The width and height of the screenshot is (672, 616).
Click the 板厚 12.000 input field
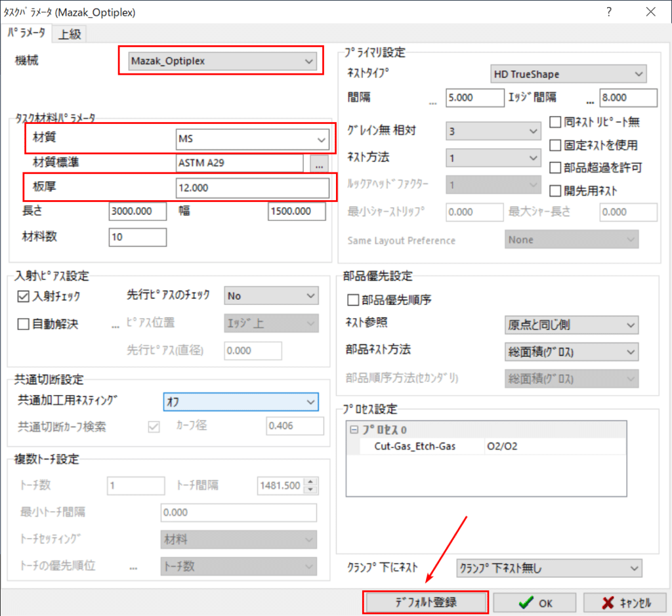[x=253, y=188]
